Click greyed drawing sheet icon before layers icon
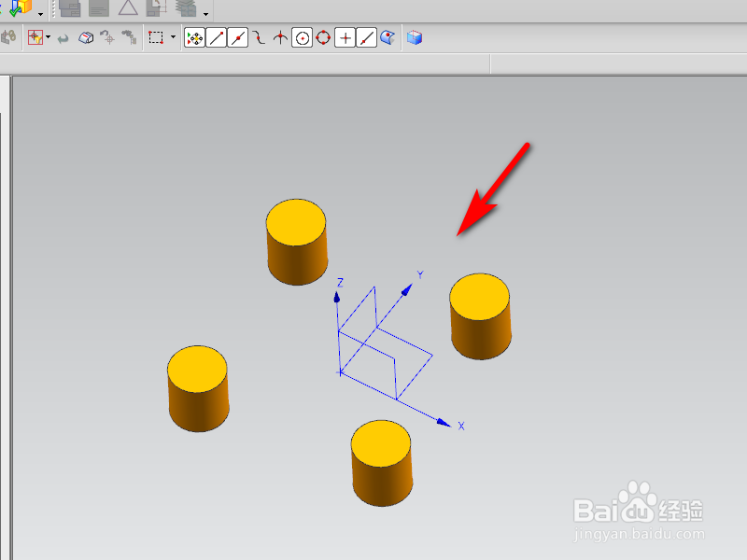This screenshot has height=560, width=747. coord(157,8)
